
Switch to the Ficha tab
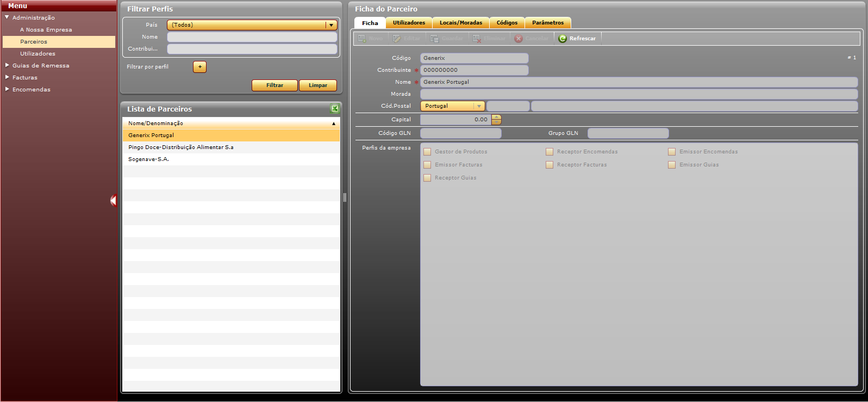(x=370, y=23)
